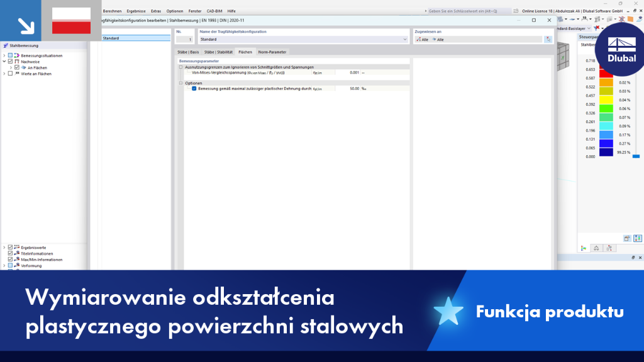This screenshot has height=362, width=644.
Task: Click the Bemessungssituationen tree icon
Action: (17, 55)
